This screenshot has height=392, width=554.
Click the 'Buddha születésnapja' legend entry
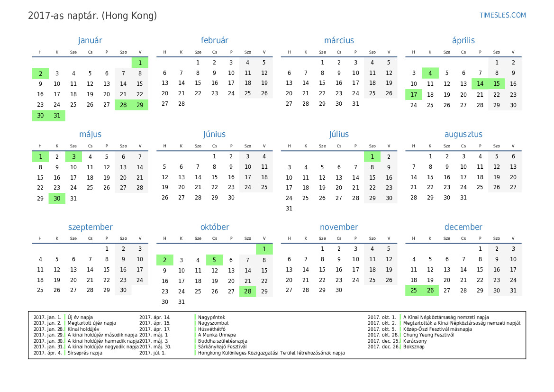[x=222, y=341]
